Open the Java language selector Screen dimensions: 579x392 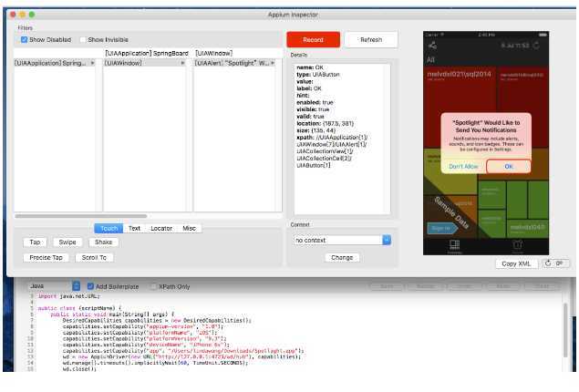point(55,286)
